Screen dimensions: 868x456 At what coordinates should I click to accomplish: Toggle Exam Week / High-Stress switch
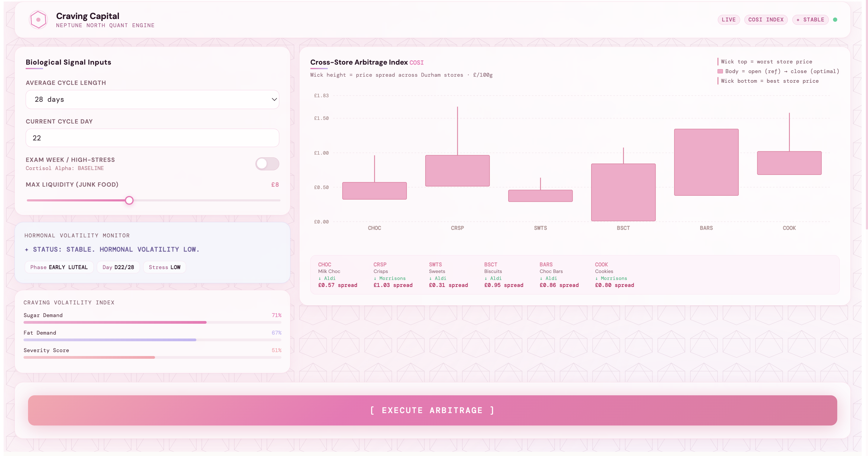pyautogui.click(x=267, y=164)
